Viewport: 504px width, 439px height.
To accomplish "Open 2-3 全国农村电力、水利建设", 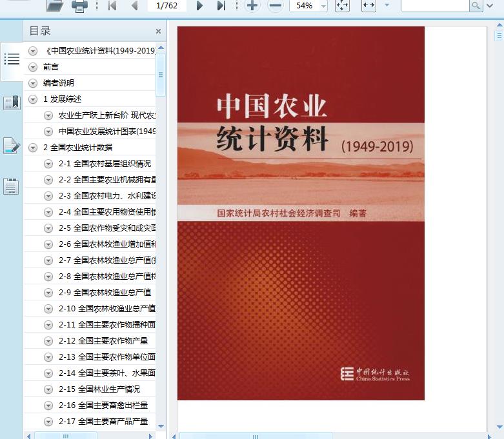I will click(107, 196).
